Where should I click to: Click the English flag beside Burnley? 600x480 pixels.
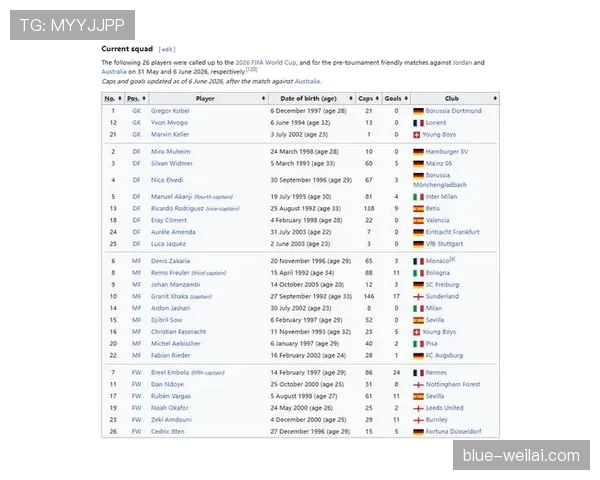tap(418, 420)
